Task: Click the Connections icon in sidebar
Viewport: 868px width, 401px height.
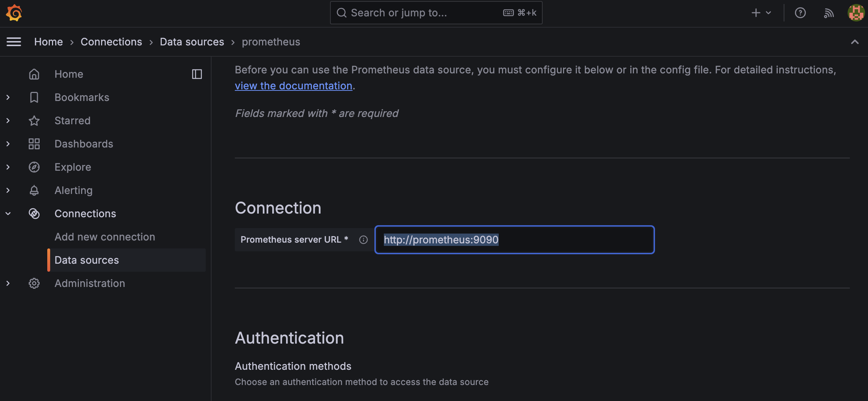Action: [x=34, y=214]
